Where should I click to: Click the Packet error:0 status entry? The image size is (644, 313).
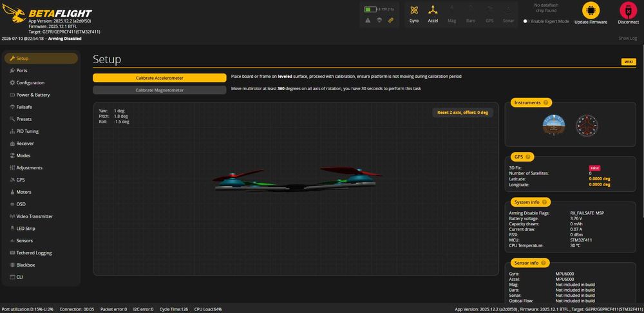tap(114, 309)
